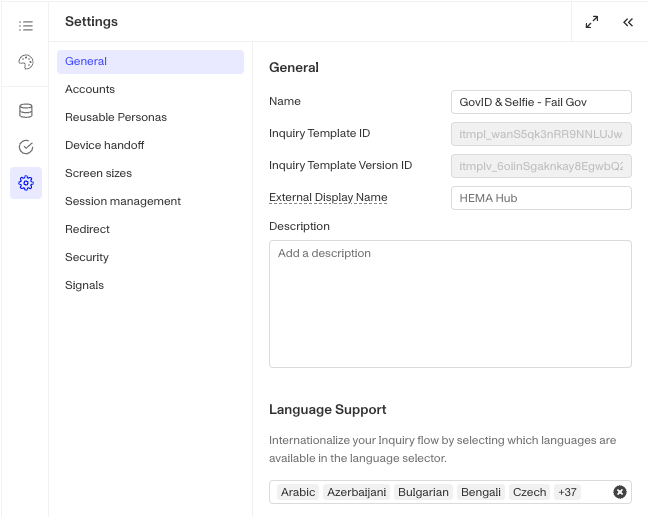
Task: Open the theme palette icon
Action: pos(26,62)
